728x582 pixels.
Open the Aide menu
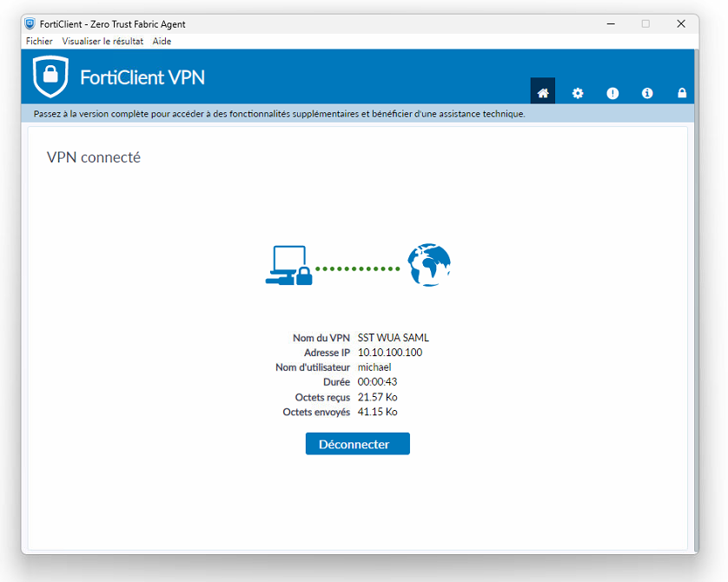(162, 41)
